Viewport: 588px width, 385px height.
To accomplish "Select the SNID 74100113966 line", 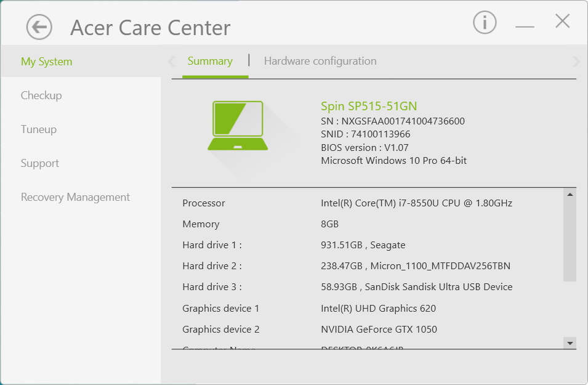I will coord(365,134).
